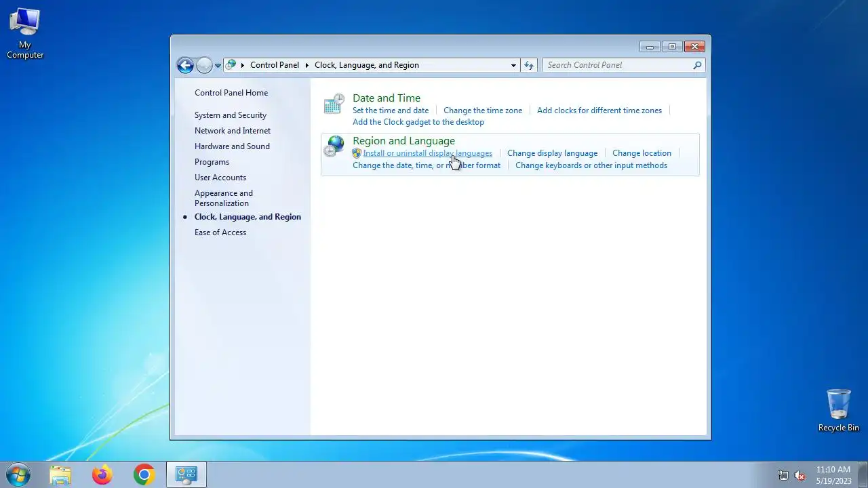Open the taskbar clock and date
The height and width of the screenshot is (488, 868).
pyautogui.click(x=833, y=475)
